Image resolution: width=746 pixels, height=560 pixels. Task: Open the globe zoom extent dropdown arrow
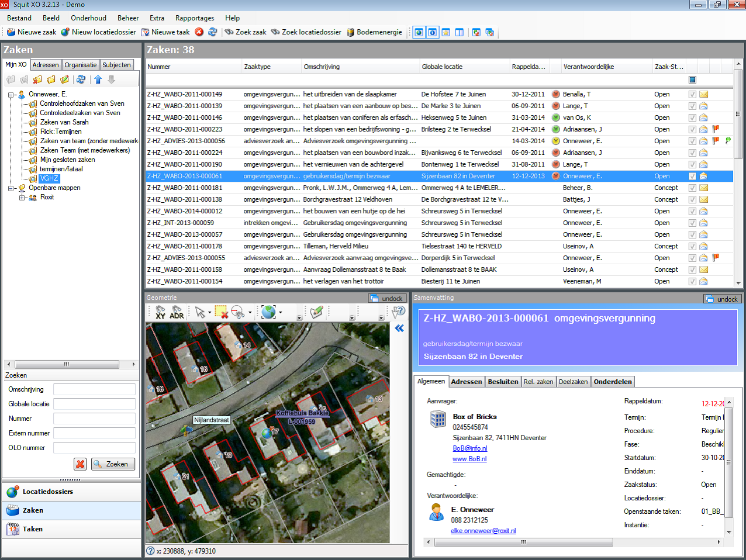281,312
